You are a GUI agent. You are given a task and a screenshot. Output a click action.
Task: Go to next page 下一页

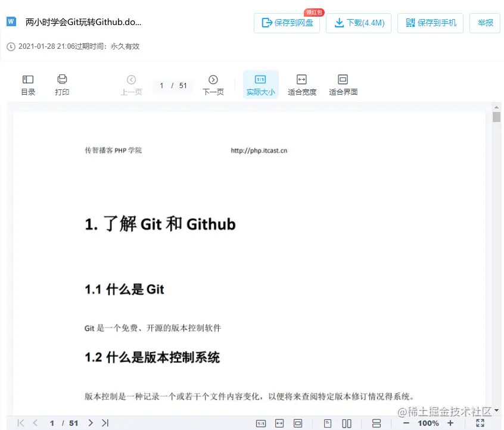point(213,85)
